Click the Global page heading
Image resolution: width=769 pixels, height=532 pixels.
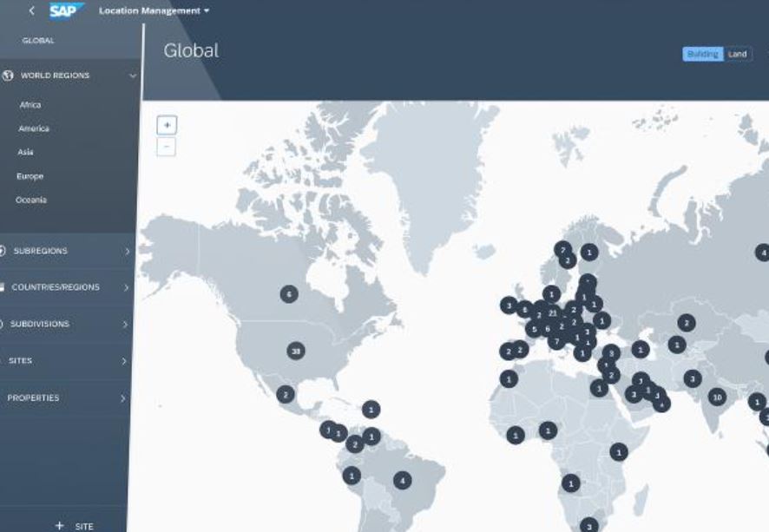191,50
